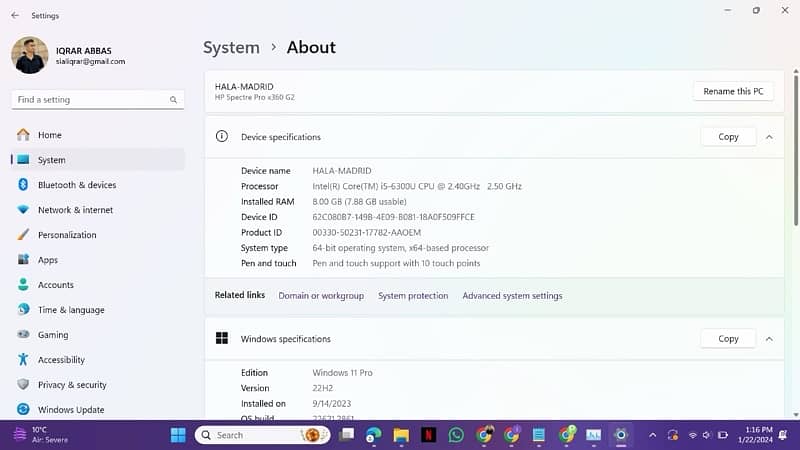
Task: Show hidden system tray icons
Action: (653, 435)
